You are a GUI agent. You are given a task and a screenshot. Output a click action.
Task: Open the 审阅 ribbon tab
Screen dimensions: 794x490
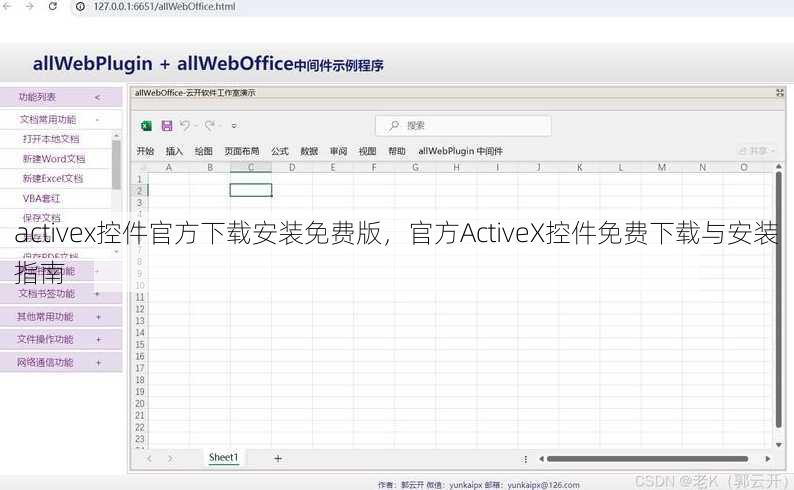click(x=338, y=151)
